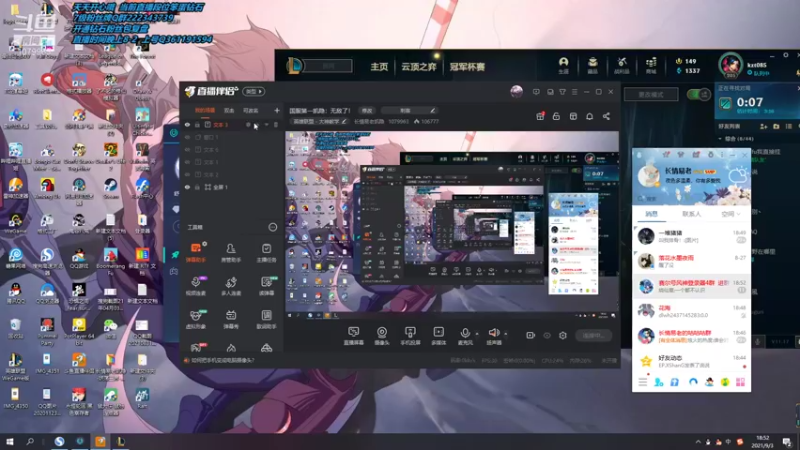Open the streaming app mode switcher pill
The height and width of the screenshot is (450, 800).
coord(254,91)
